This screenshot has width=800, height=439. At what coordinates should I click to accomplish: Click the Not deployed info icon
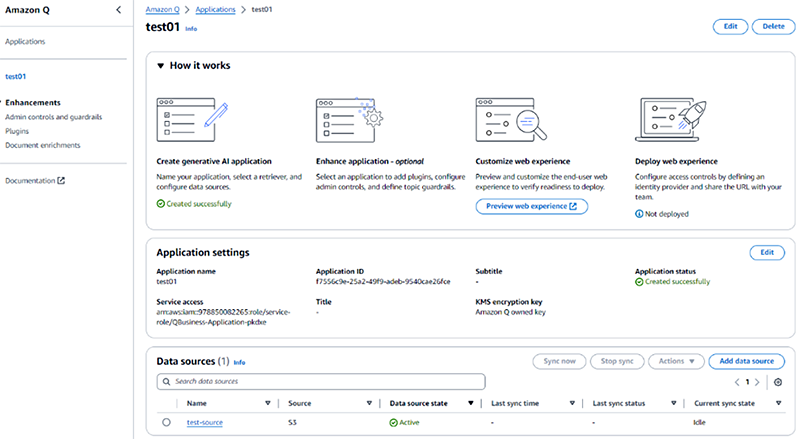(x=639, y=214)
